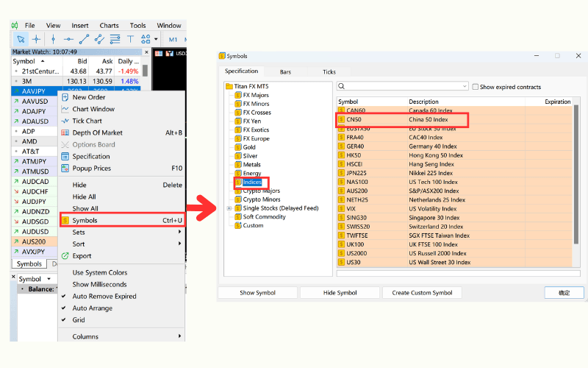Viewport: 588px width, 368px height.
Task: Click the Export menu icon
Action: pos(65,255)
